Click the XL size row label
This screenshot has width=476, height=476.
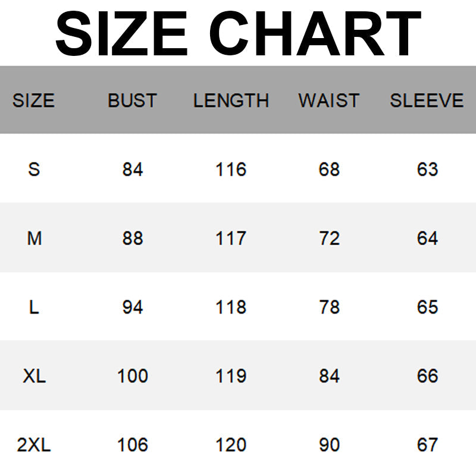tap(35, 376)
